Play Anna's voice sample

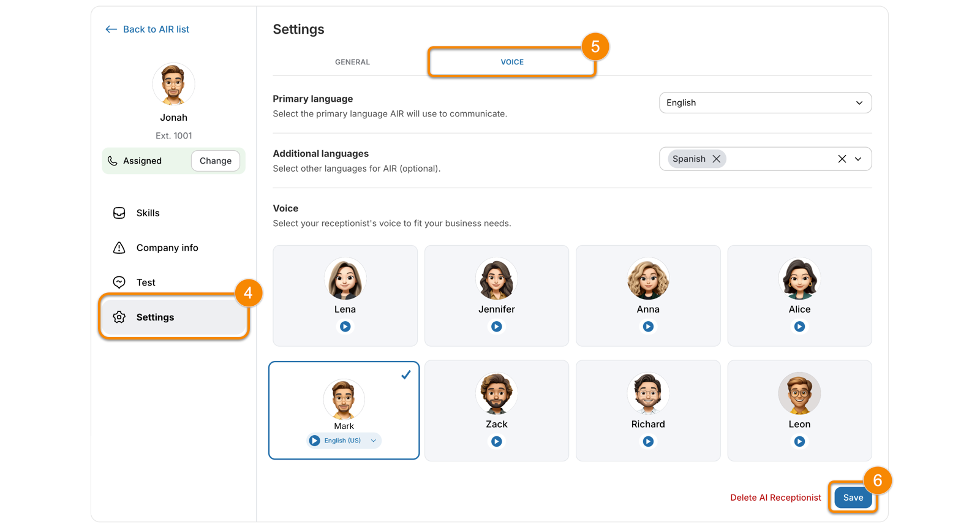pos(647,327)
